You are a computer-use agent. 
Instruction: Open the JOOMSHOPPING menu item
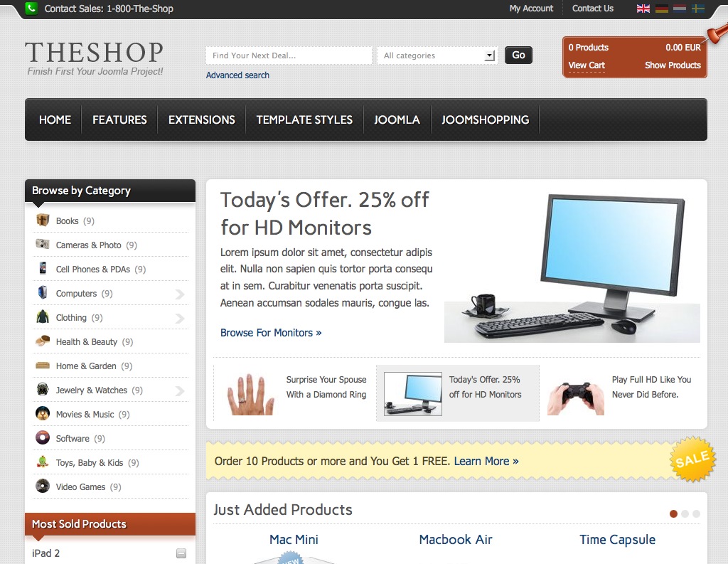(x=485, y=120)
